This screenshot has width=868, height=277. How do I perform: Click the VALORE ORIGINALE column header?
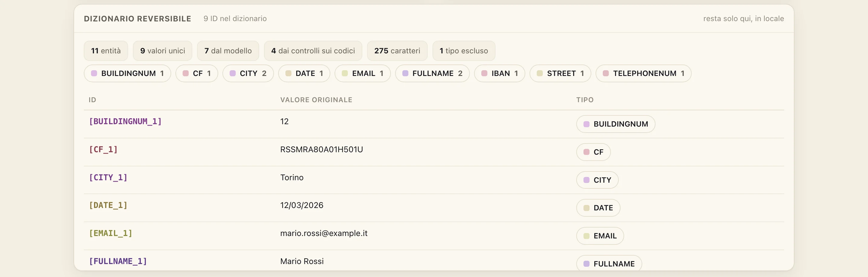tap(316, 100)
